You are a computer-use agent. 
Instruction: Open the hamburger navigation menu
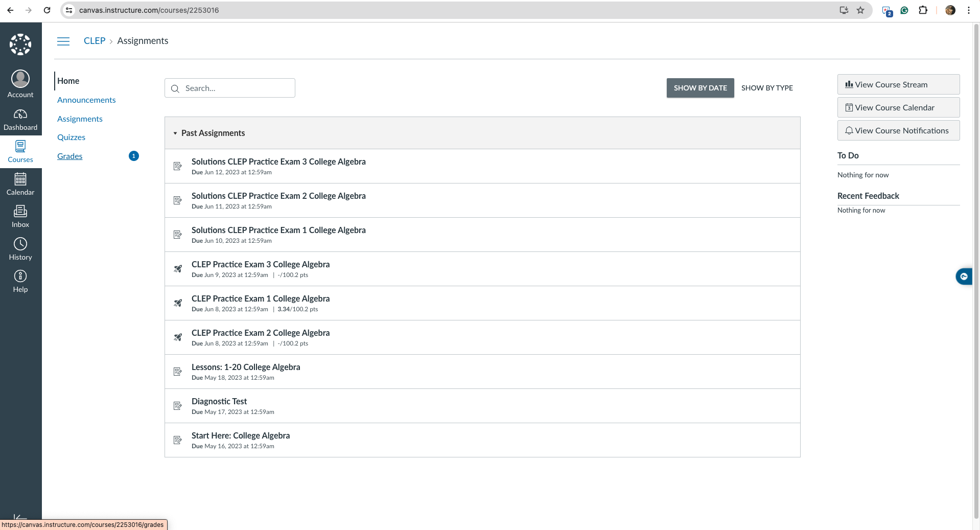(63, 41)
